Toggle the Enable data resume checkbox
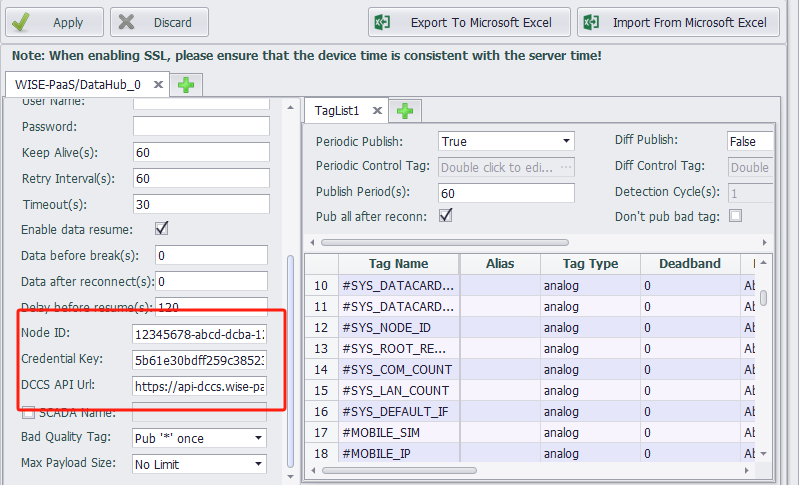Screen dimensions: 799x485 [161, 229]
